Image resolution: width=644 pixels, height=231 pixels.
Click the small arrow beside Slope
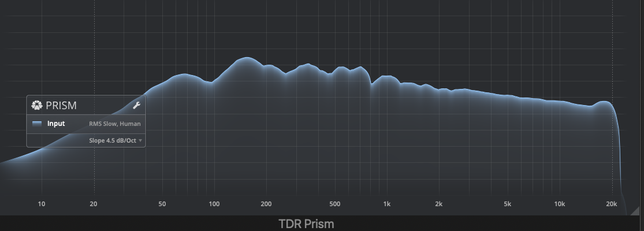(140, 140)
